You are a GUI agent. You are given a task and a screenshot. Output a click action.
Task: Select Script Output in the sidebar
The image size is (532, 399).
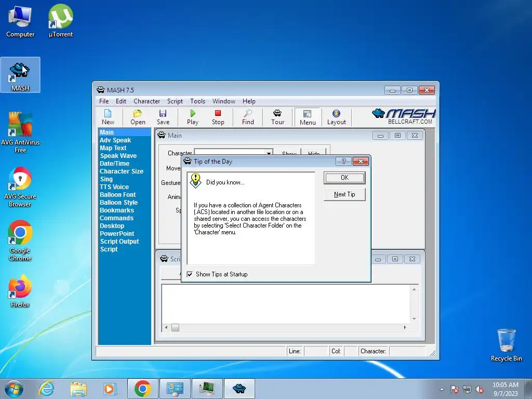coord(119,242)
